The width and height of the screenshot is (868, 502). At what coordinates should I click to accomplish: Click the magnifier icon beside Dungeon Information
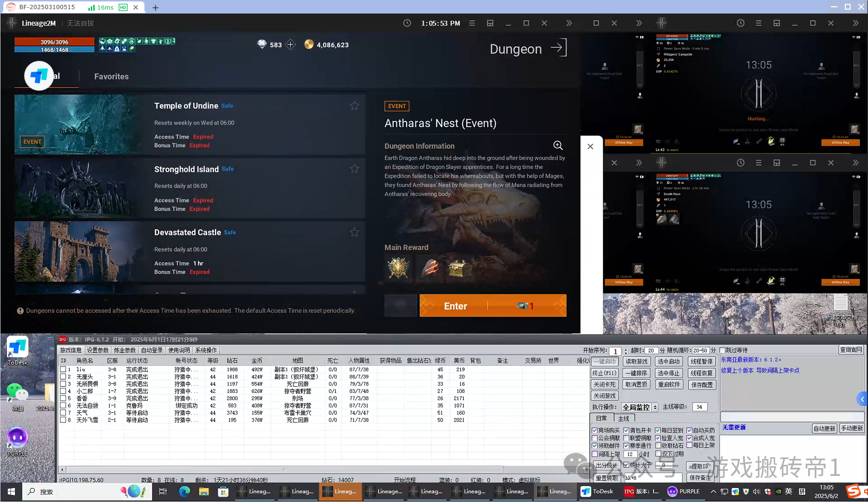click(558, 145)
